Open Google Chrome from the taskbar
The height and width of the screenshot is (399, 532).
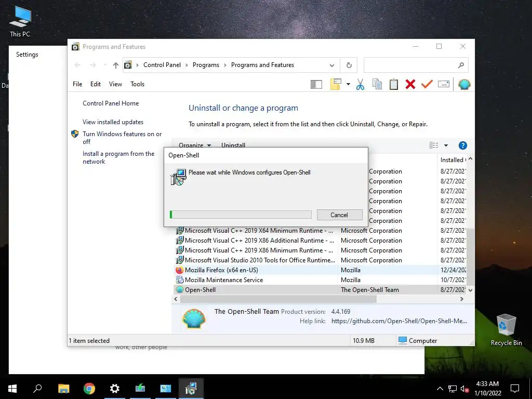click(89, 389)
